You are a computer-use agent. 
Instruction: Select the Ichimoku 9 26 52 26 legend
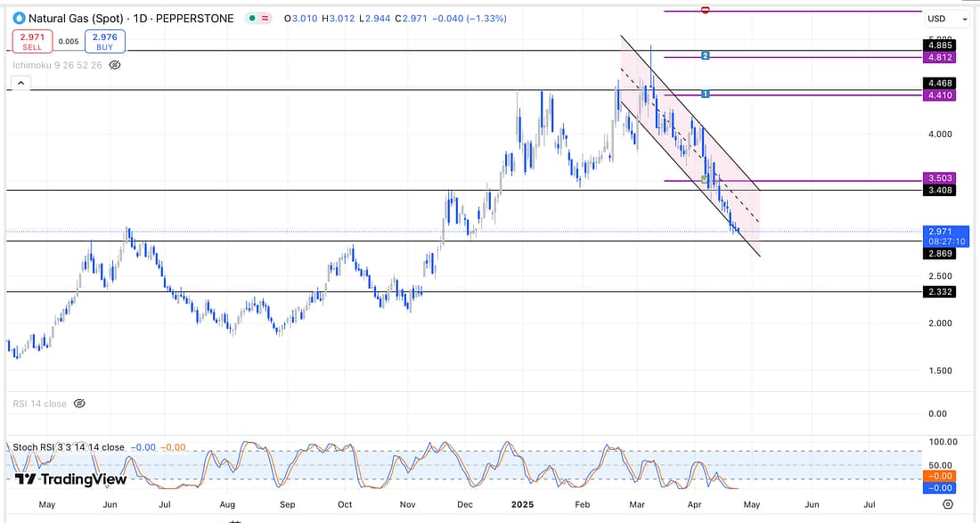click(57, 65)
